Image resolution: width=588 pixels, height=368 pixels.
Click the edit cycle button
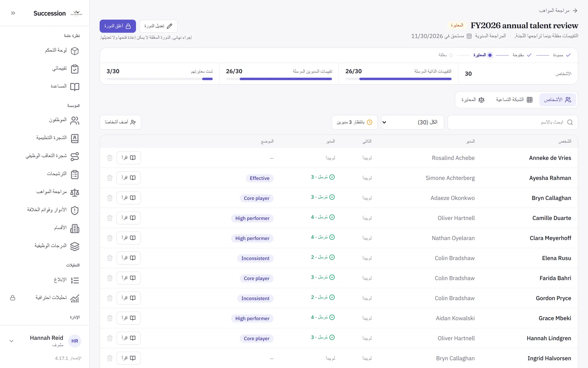click(158, 26)
